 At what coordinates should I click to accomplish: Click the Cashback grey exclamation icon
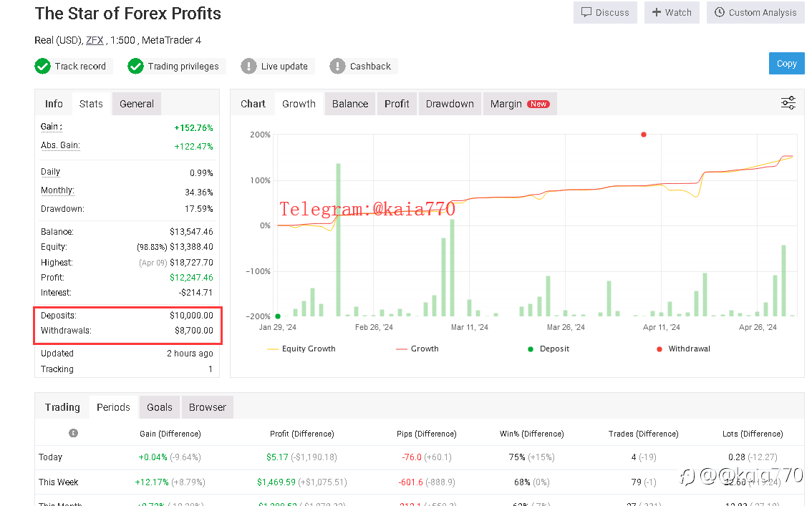pyautogui.click(x=337, y=67)
